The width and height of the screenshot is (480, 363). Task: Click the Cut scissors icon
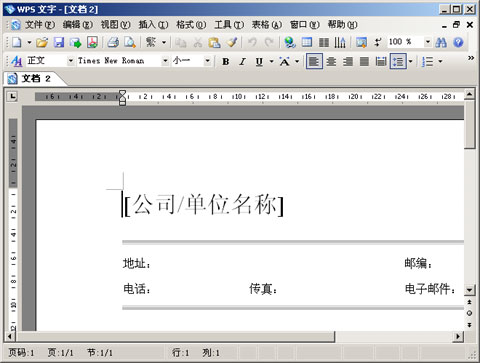[x=198, y=42]
